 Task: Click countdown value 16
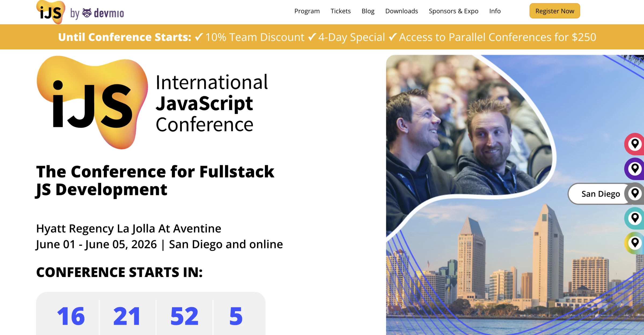(x=71, y=316)
